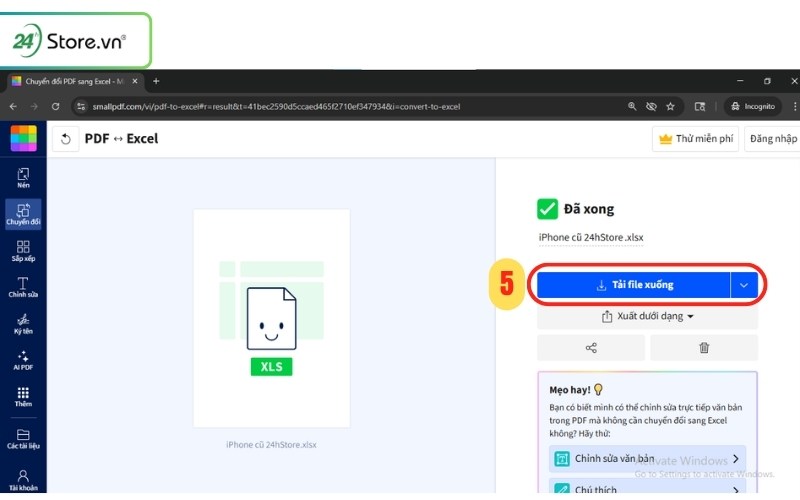Screen dimensions: 800x500
Task: Click Thử miễn phí free trial button
Action: 695,139
